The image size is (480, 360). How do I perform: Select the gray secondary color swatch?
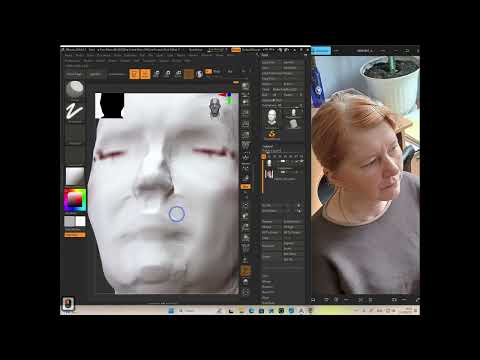(x=69, y=221)
